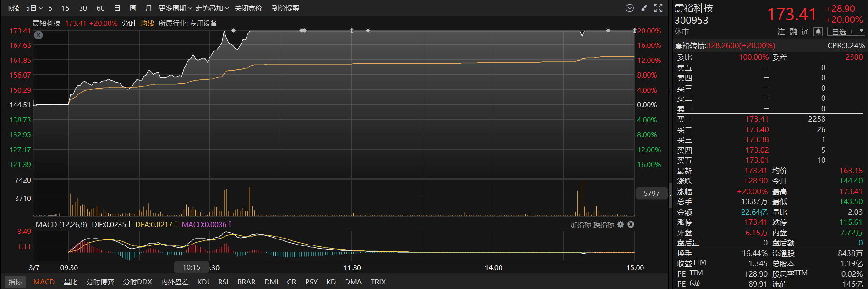This screenshot has height=289, width=868.
Task: Click 所属行业: 专用设备 industry link
Action: click(188, 23)
